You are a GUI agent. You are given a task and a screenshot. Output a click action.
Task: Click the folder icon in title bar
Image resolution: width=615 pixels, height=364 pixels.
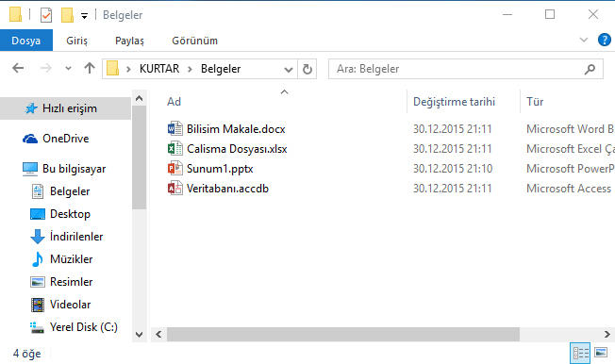point(16,15)
